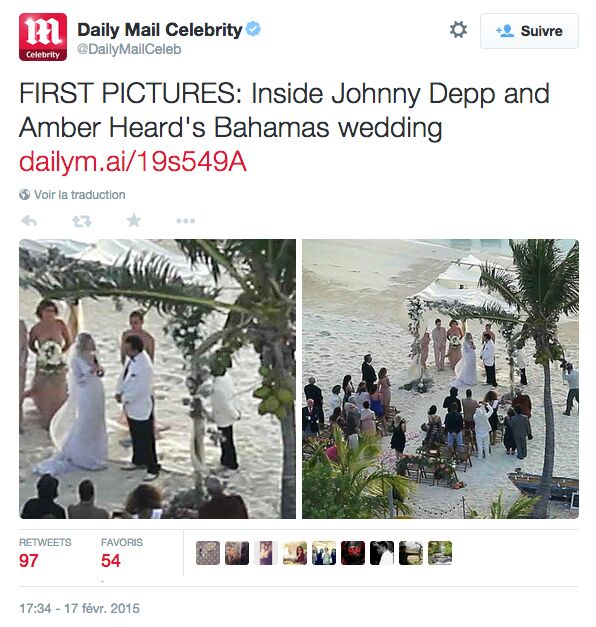Image resolution: width=596 pixels, height=627 pixels.
Task: Click the Daily Mail Celebrity avatar logo
Action: pos(43,37)
